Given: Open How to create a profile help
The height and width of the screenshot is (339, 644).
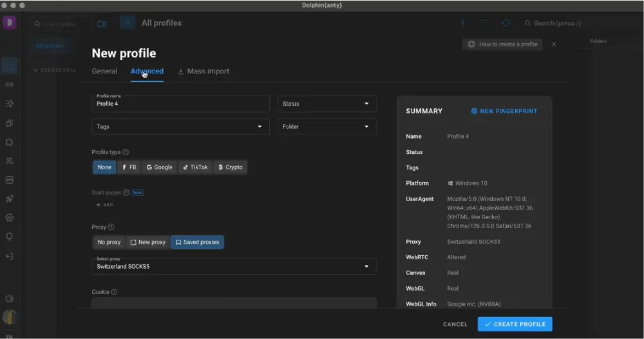Looking at the screenshot, I should pyautogui.click(x=502, y=44).
